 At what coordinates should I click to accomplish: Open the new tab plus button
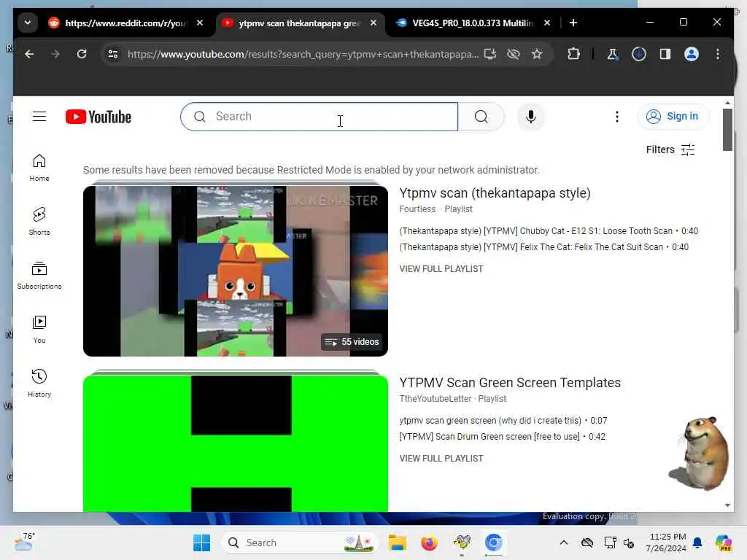[573, 23]
